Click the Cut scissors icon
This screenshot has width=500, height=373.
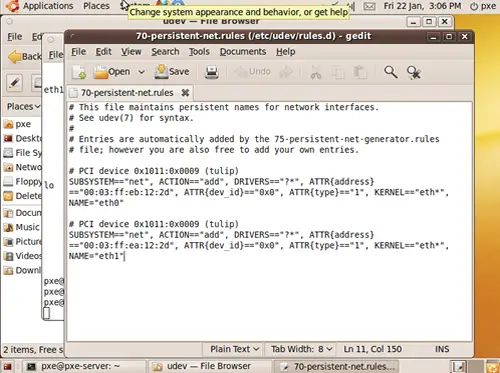316,72
